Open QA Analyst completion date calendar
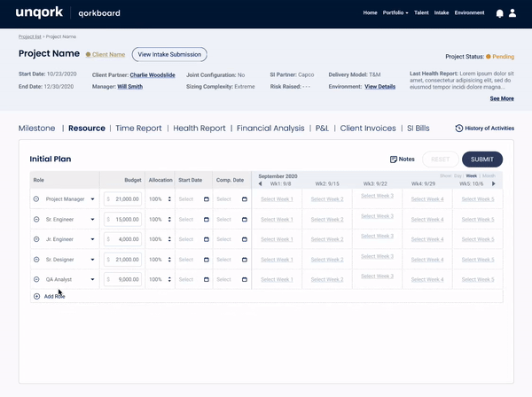Image resolution: width=532 pixels, height=397 pixels. [x=245, y=279]
